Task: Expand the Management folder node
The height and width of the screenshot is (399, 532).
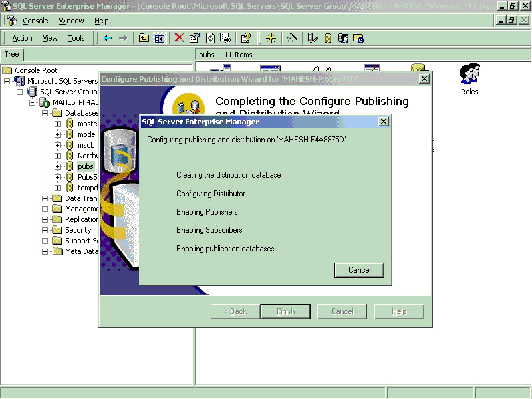Action: tap(45, 209)
